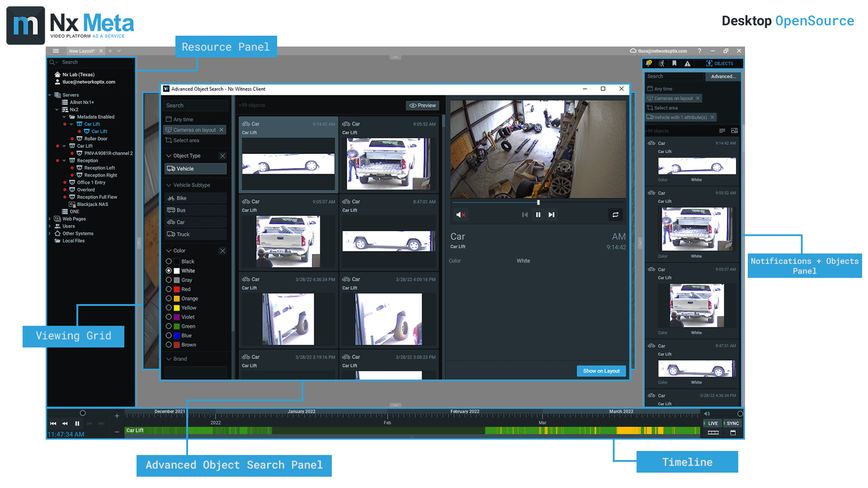The width and height of the screenshot is (868, 488).
Task: Unmute audio in the preview player
Action: [460, 215]
